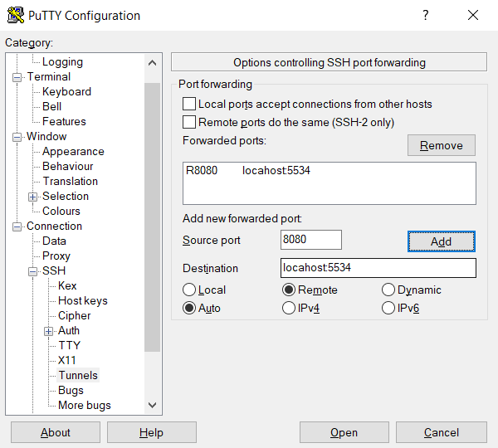Open the More bugs category

click(x=85, y=405)
